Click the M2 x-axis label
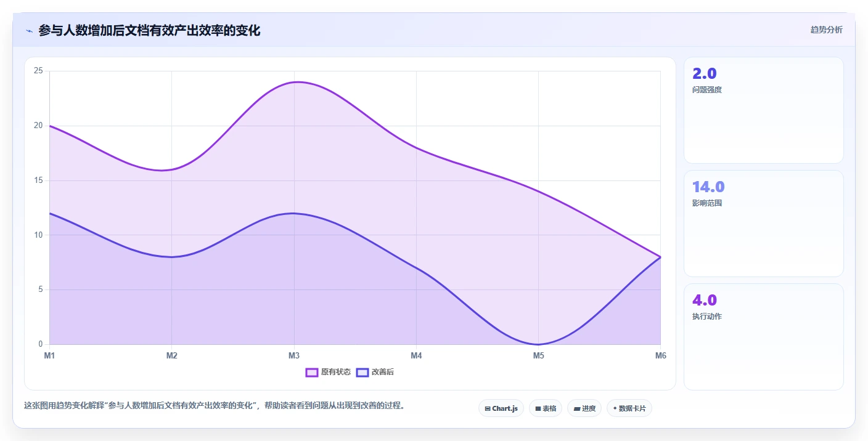 coord(172,355)
